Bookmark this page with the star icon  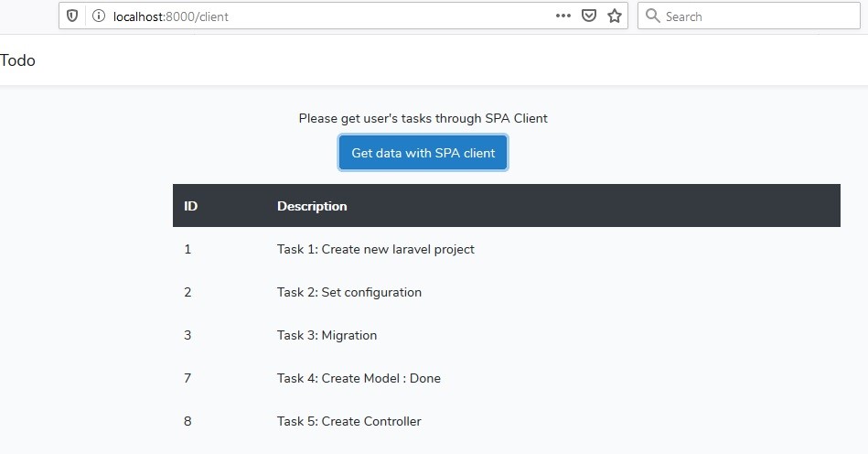tap(615, 16)
